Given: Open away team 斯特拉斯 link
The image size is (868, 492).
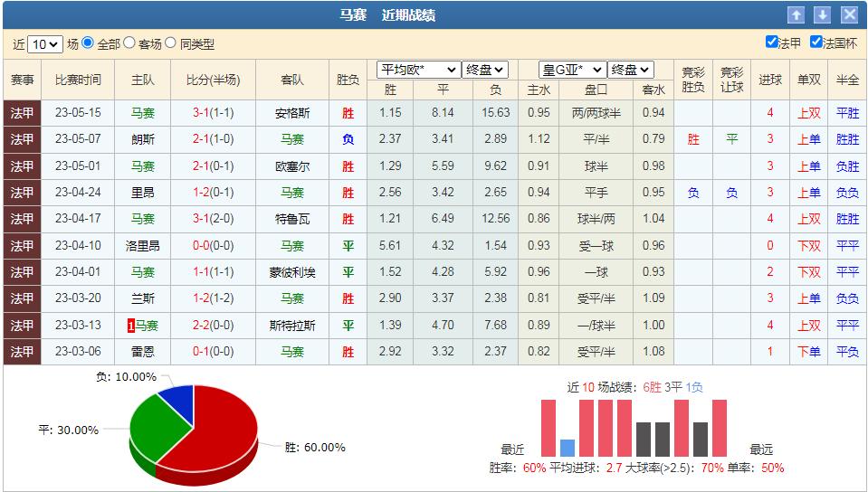Looking at the screenshot, I should coord(292,326).
